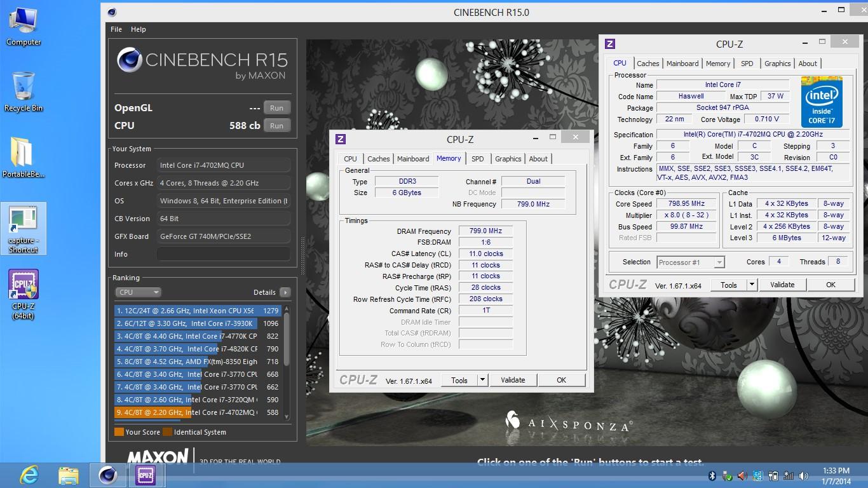This screenshot has height=488, width=868.
Task: Click the Cinebench R15 logo sphere
Action: (x=129, y=60)
